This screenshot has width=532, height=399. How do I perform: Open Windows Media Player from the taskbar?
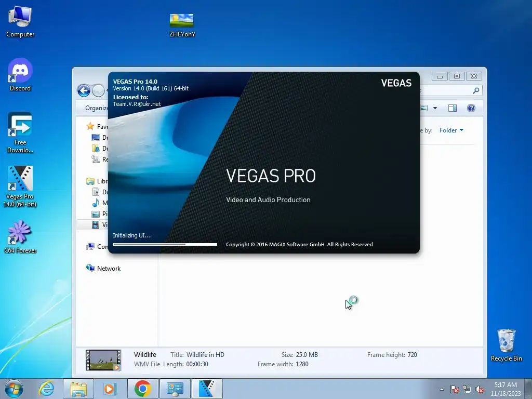coord(110,389)
